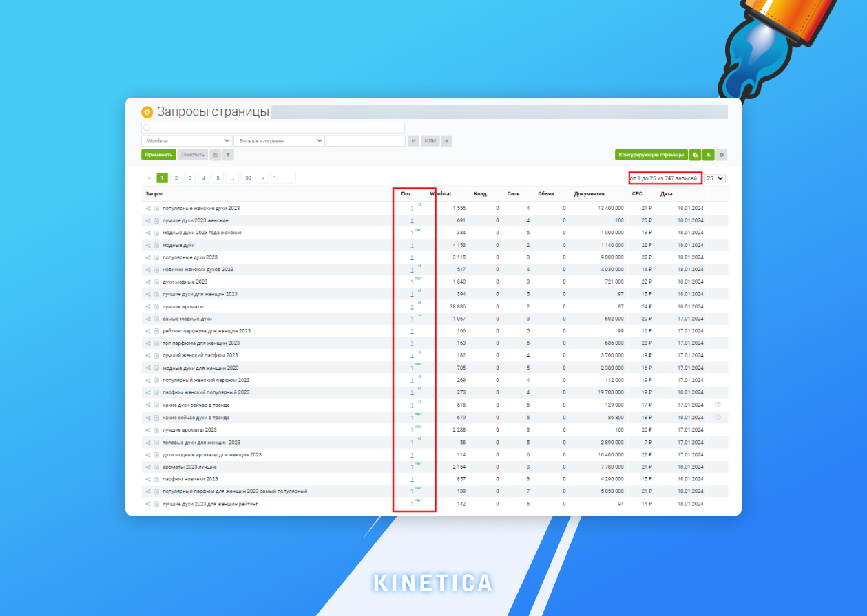Select the И logical operator button
Screen dimensions: 867x616
click(x=414, y=141)
